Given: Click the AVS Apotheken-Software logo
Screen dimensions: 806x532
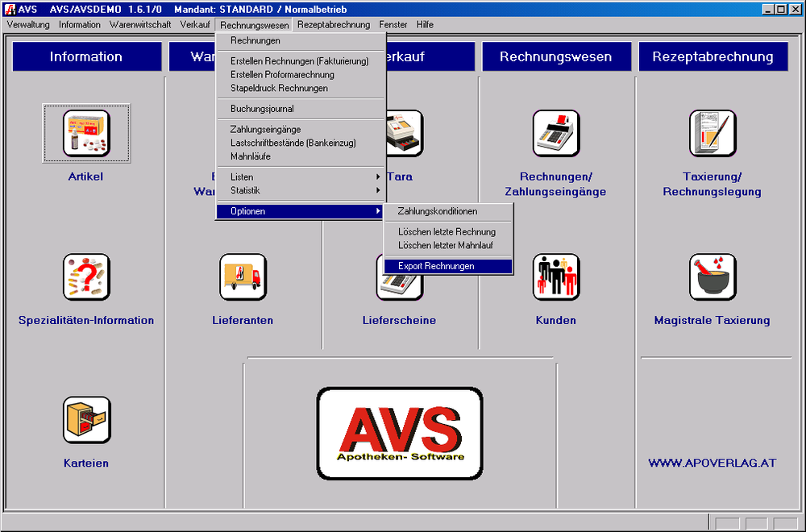Looking at the screenshot, I should click(x=400, y=433).
